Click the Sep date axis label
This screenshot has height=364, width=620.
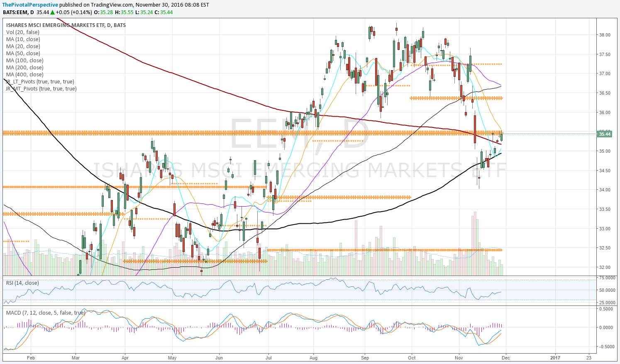365,357
